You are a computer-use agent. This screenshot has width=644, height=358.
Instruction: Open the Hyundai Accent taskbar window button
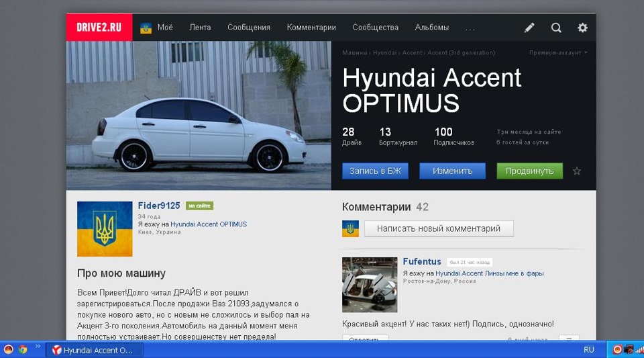tap(95, 350)
